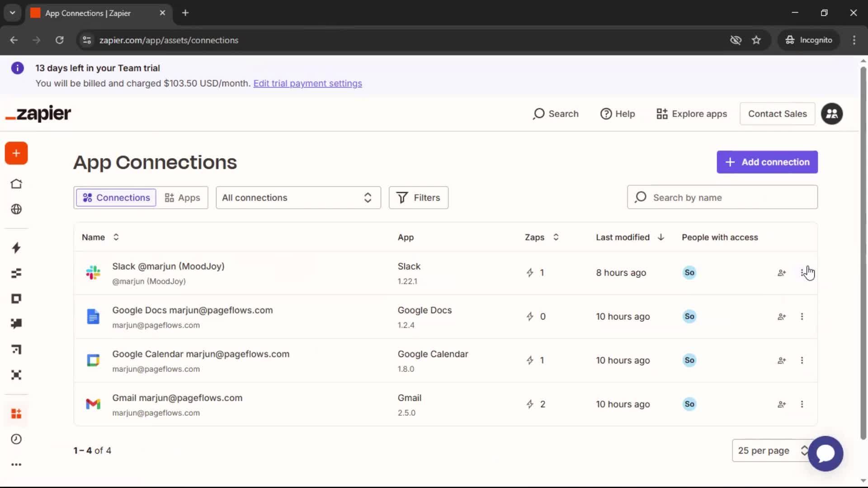Open Search in the top navigation
868x488 pixels.
(x=556, y=114)
